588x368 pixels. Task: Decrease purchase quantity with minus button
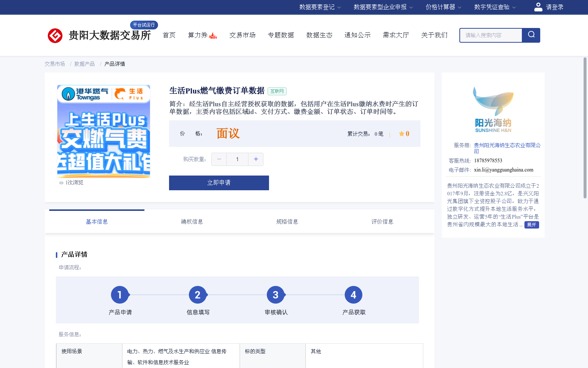pyautogui.click(x=219, y=159)
